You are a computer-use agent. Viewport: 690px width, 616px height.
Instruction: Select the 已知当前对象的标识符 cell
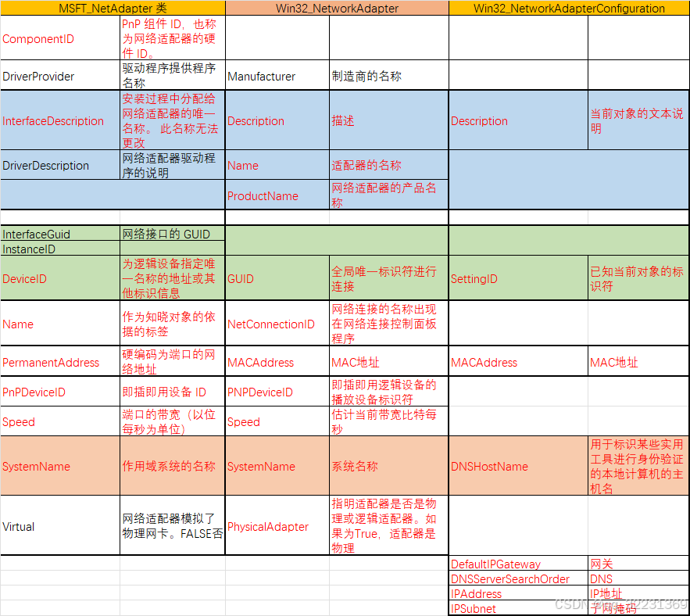(x=638, y=278)
